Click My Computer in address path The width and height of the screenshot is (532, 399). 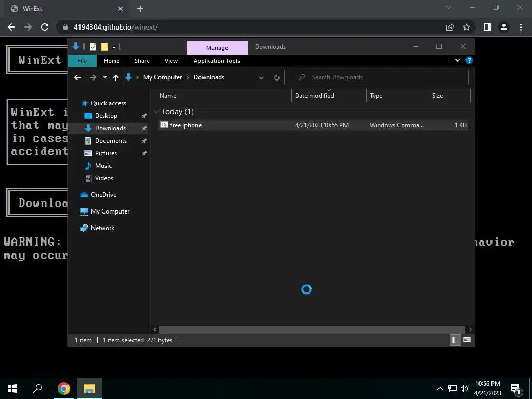pos(163,77)
